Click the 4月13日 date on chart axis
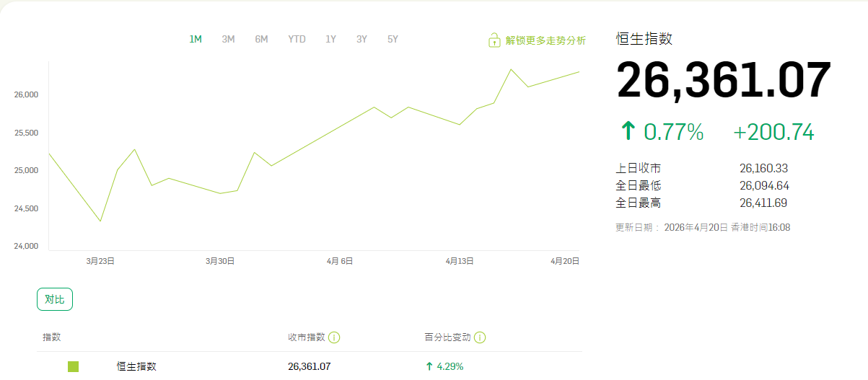 click(459, 261)
